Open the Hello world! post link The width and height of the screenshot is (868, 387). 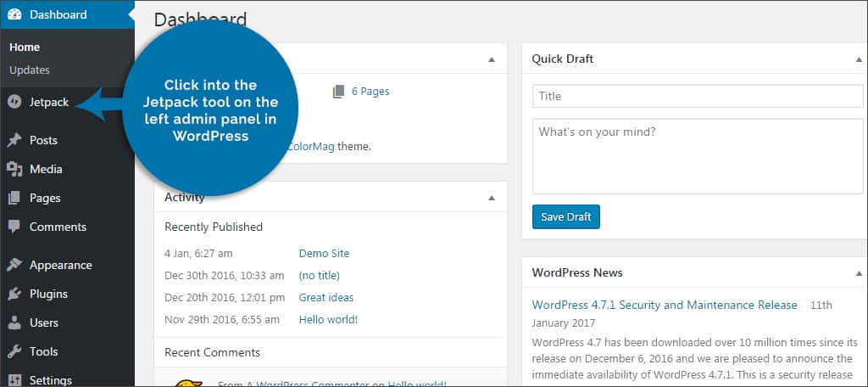328,320
